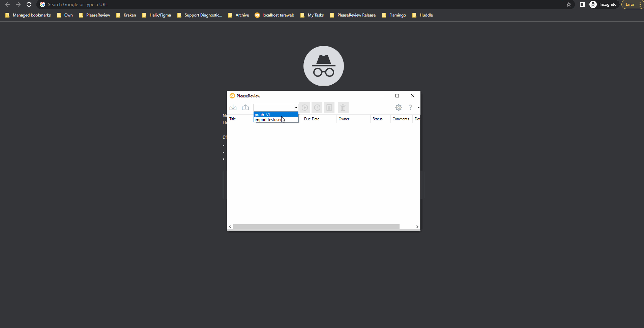This screenshot has height=328, width=644.
Task: Select 'import testuser' from the dropdown list
Action: pyautogui.click(x=276, y=120)
